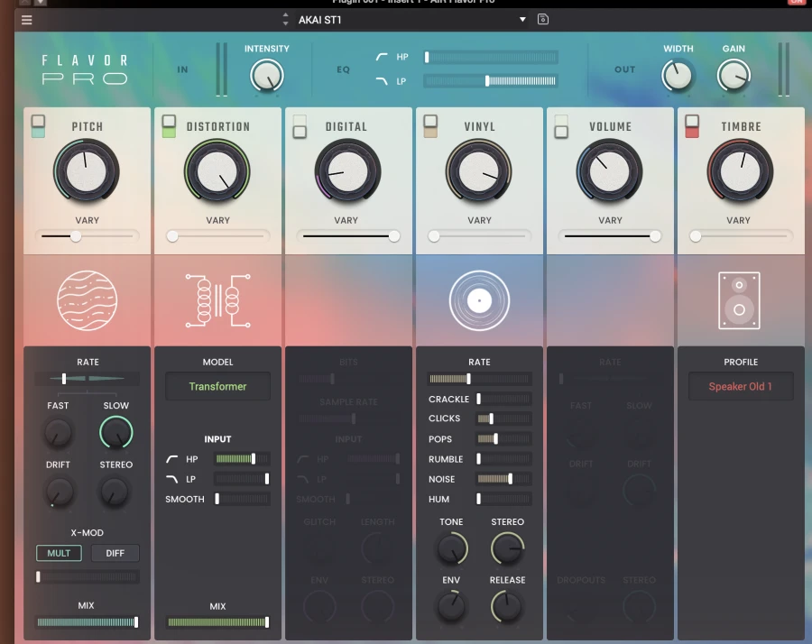812x644 pixels.
Task: Select the DIFF X-Mod mode
Action: pos(115,553)
